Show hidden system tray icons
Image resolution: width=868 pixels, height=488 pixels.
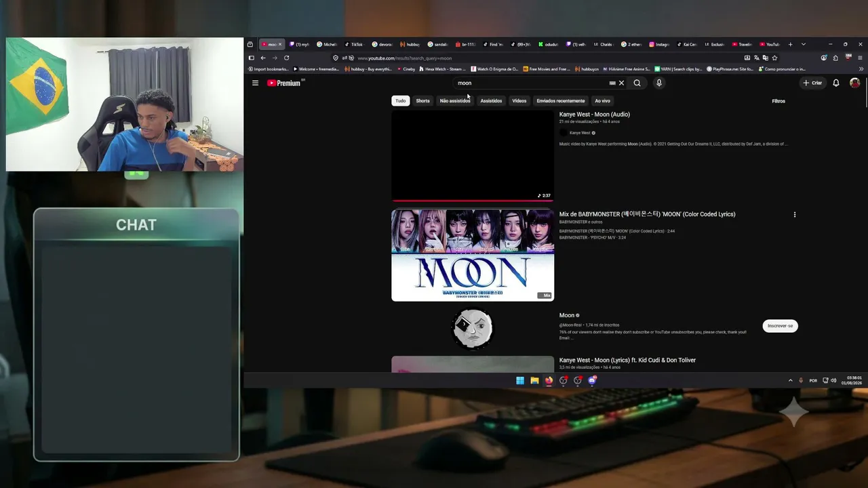point(790,380)
